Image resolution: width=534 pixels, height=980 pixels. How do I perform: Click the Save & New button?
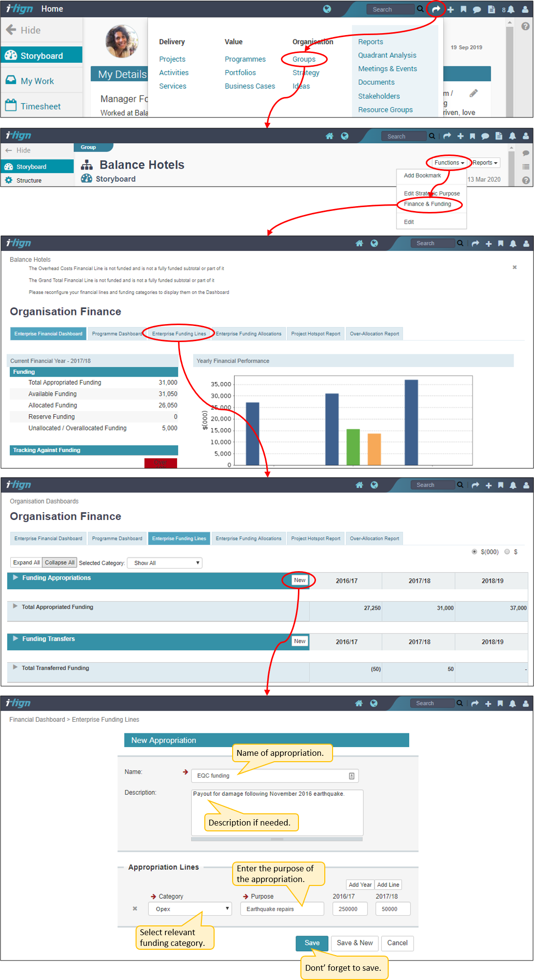click(x=355, y=943)
